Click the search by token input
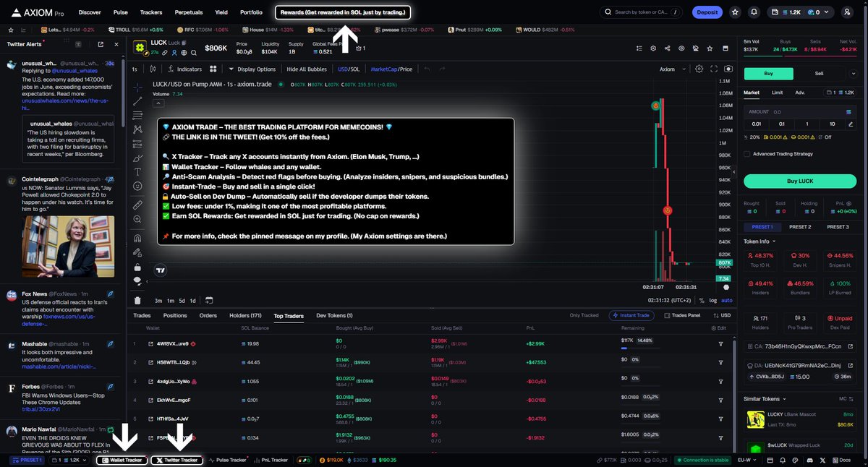This screenshot has width=868, height=467. pos(641,12)
